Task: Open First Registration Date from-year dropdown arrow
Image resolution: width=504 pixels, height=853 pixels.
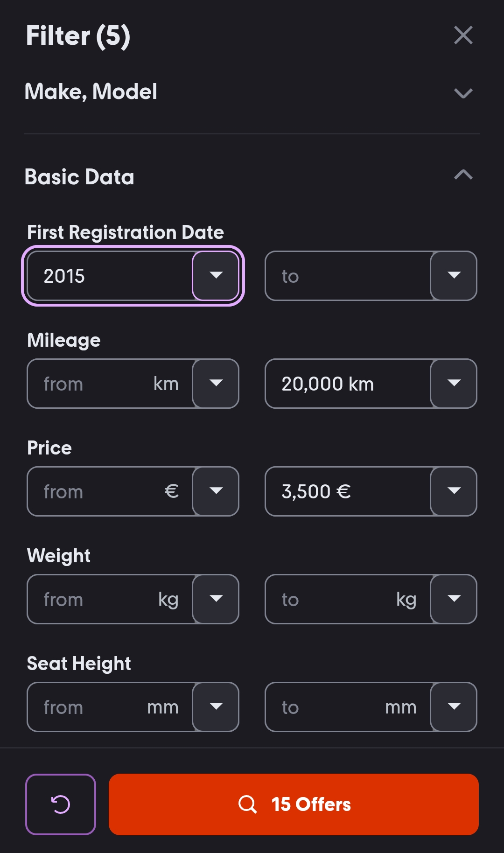Action: click(x=216, y=276)
